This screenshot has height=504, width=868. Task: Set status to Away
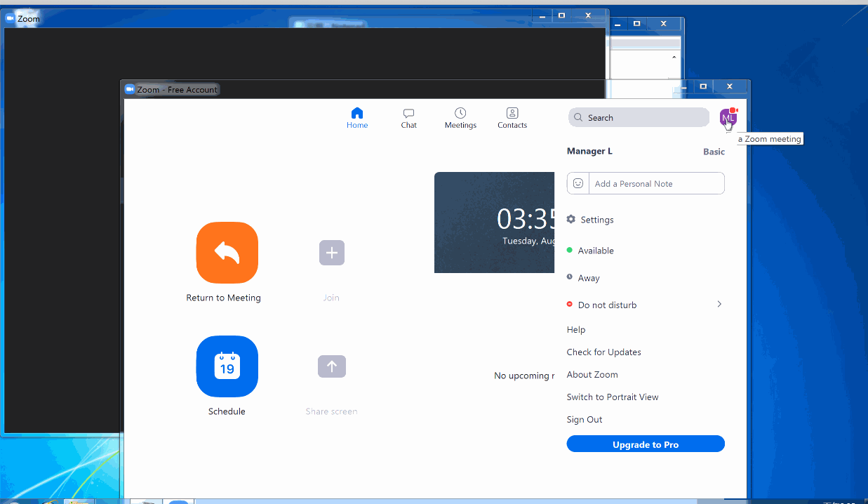click(x=588, y=278)
